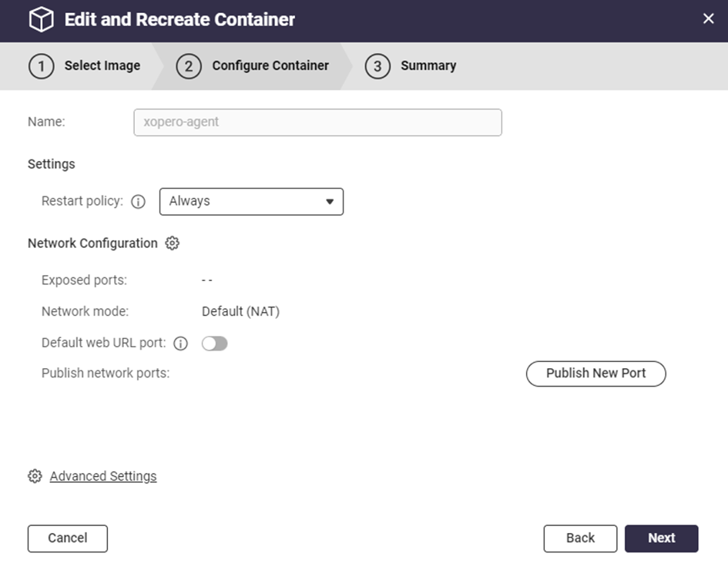Expand the Restart policy dropdown showing Always
Screen dimensions: 728x570
coord(251,202)
